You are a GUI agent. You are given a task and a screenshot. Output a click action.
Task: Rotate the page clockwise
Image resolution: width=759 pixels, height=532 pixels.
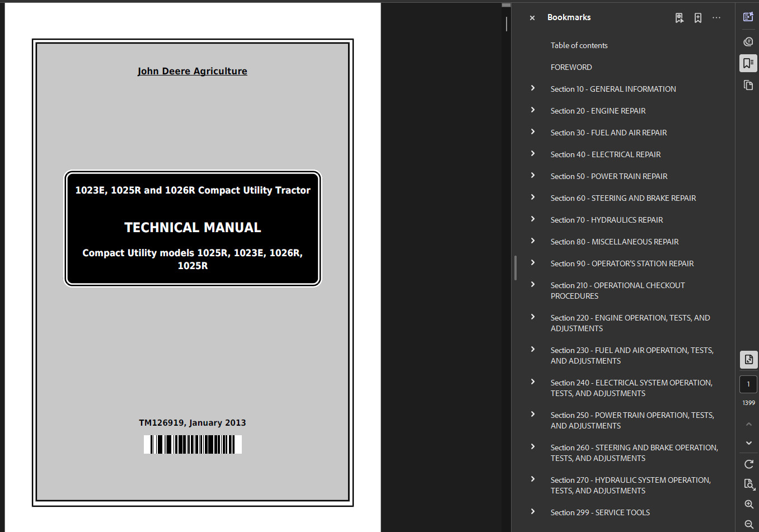[749, 464]
